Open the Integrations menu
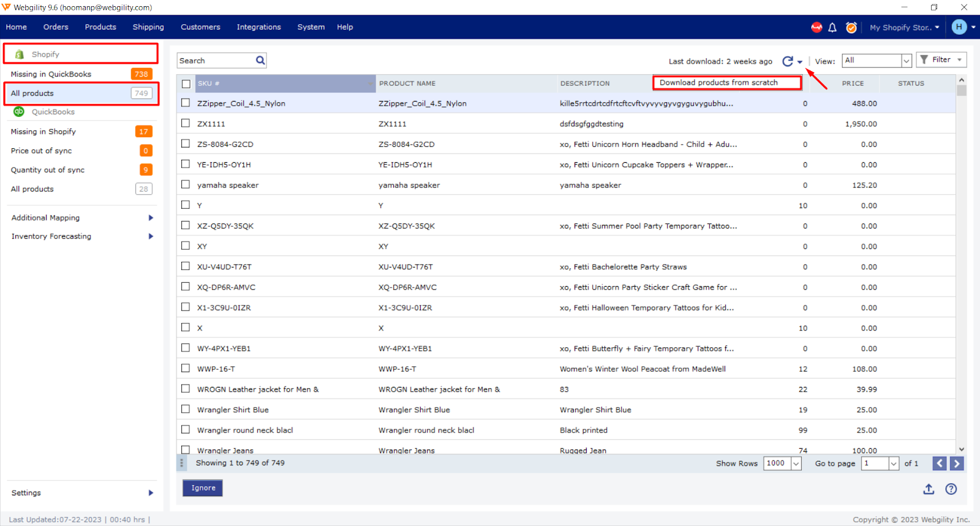 tap(258, 27)
